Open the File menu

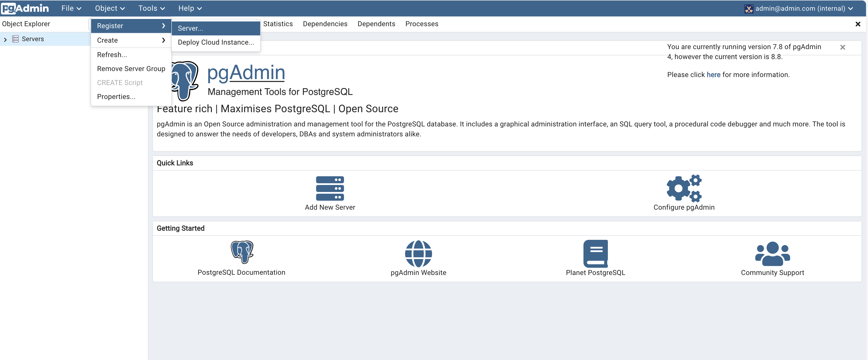point(71,8)
